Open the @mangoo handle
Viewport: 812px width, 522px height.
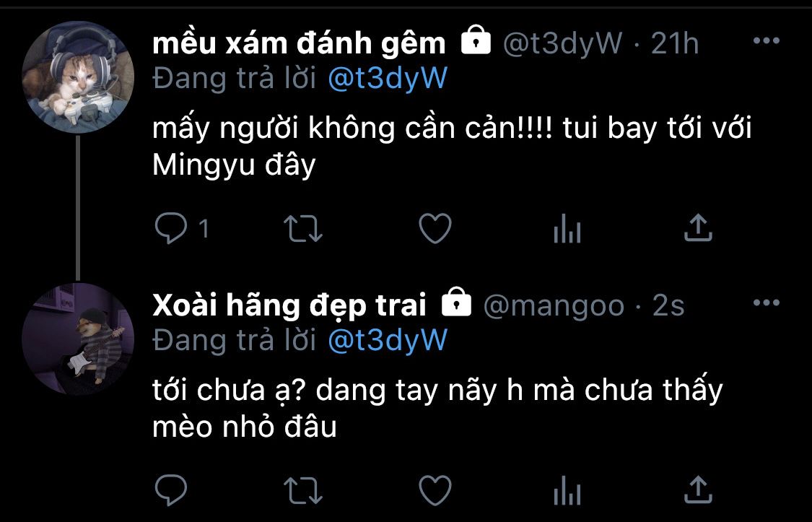point(554,305)
